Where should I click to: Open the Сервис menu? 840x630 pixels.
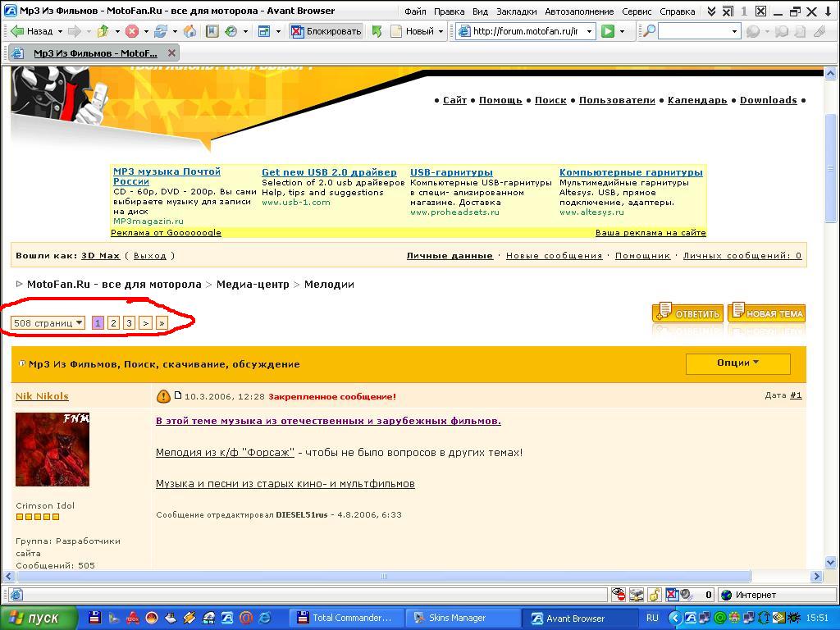pos(637,11)
